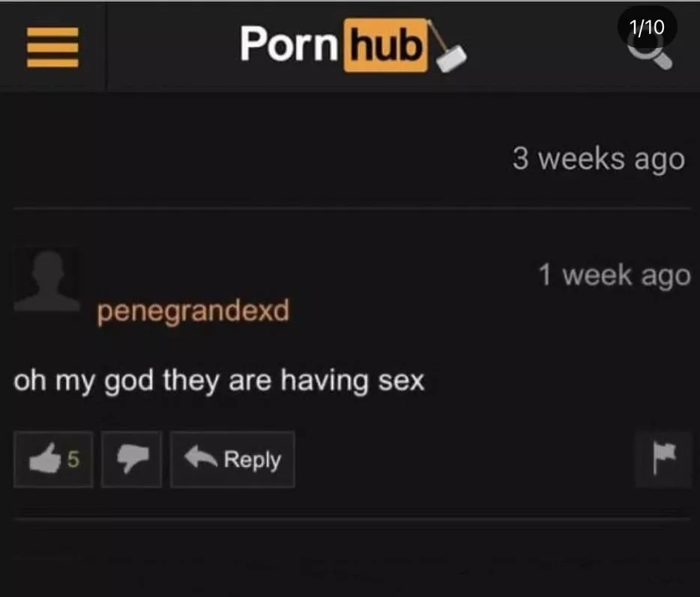Report the comment using flag icon

[x=664, y=459]
